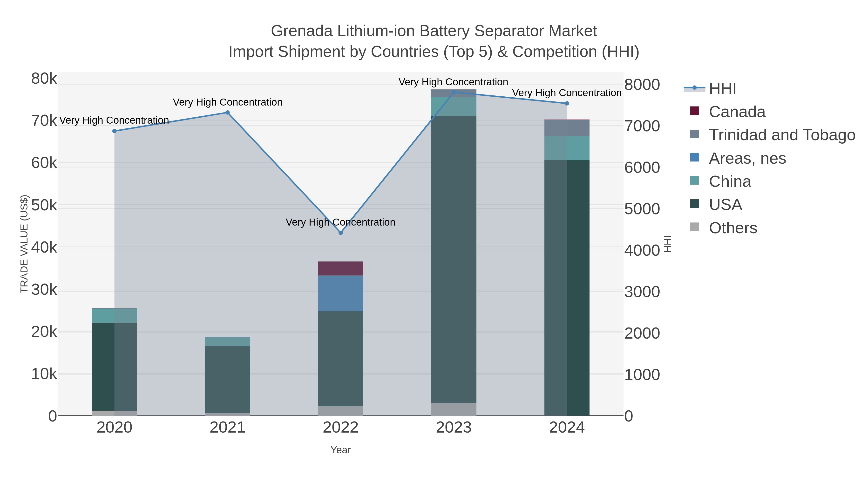
Task: Select the USA segment in 2020 bar
Action: (115, 366)
